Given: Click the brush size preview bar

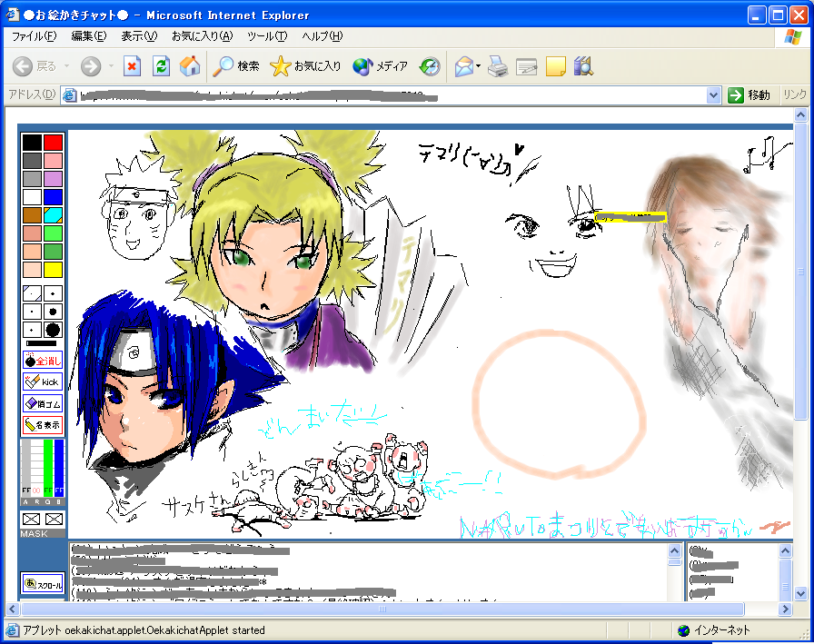Looking at the screenshot, I should (x=42, y=343).
